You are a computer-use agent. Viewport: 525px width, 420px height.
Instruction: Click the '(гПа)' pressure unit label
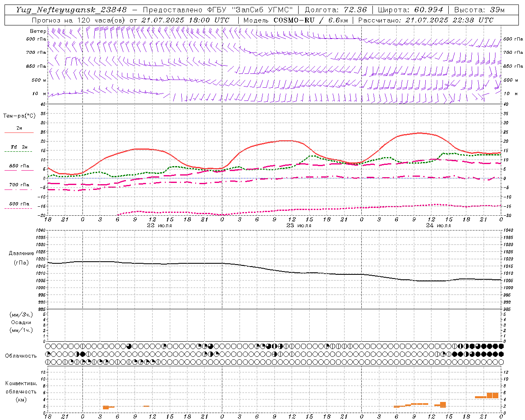pyautogui.click(x=21, y=263)
